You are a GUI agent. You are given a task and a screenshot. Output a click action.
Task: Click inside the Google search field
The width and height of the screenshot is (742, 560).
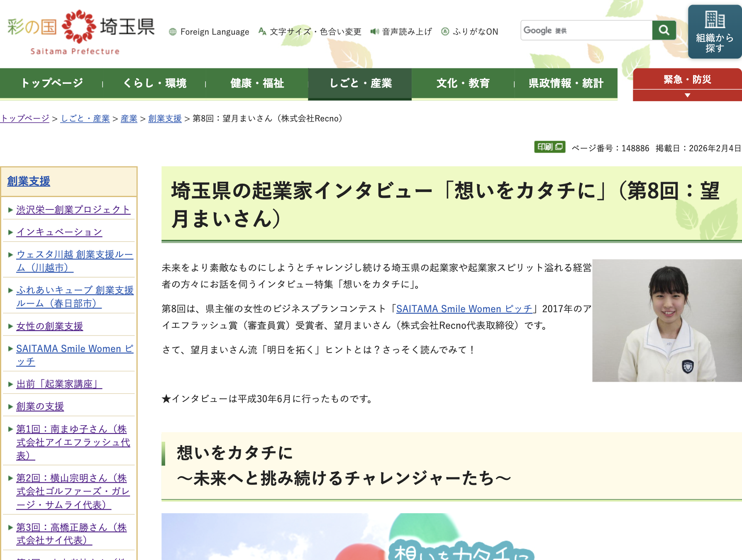(x=586, y=30)
